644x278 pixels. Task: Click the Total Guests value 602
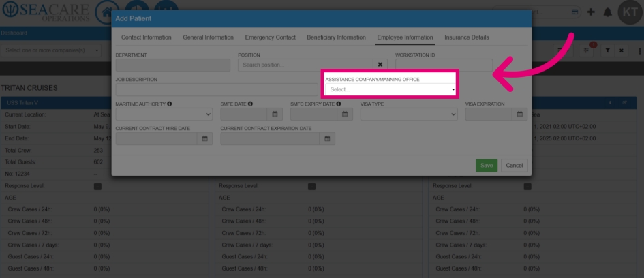[x=98, y=162]
